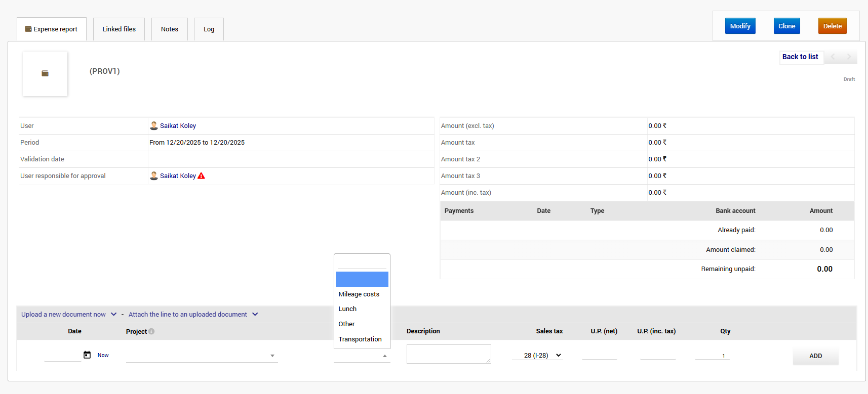The width and height of the screenshot is (868, 394).
Task: Click avatar icon of approval user
Action: pyautogui.click(x=154, y=176)
